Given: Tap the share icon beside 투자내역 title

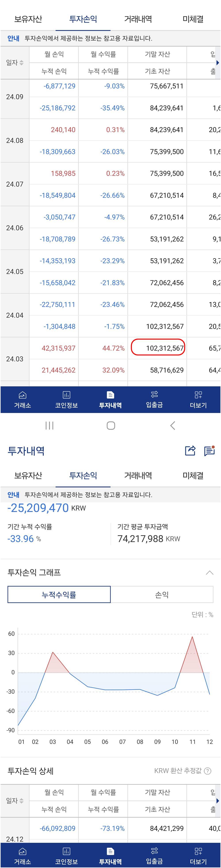Looking at the screenshot, I should tap(190, 450).
